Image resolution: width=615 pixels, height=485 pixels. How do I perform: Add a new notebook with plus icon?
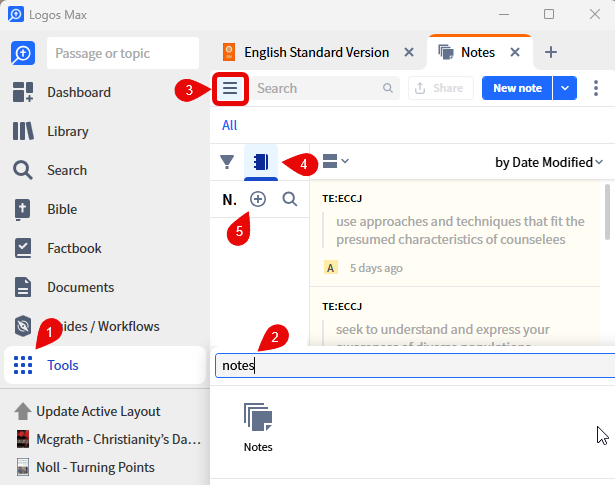click(x=258, y=199)
